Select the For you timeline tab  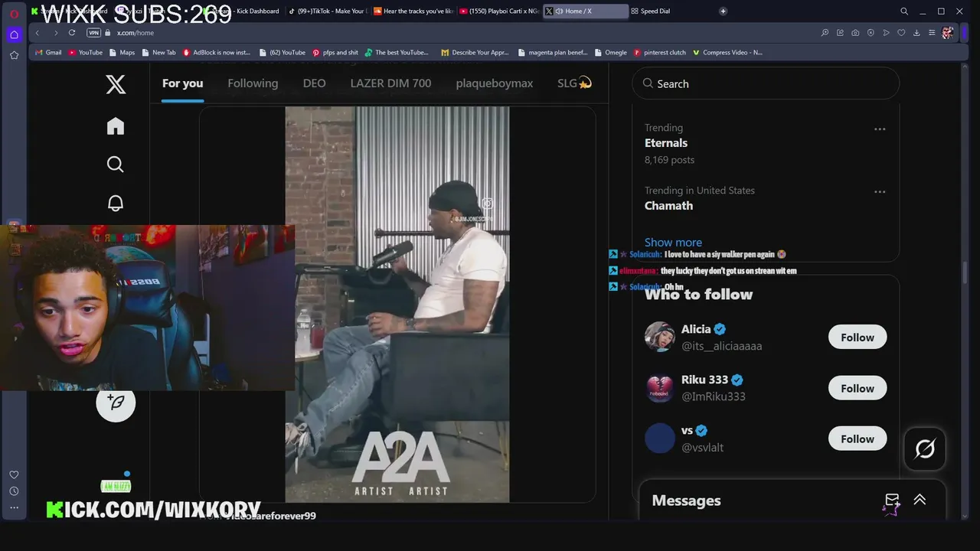182,83
